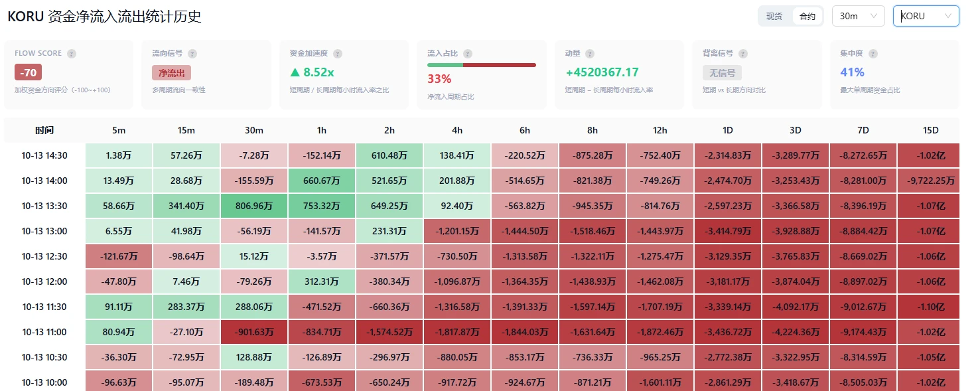Click the 1.38万 cell
Screen dimensions: 980x391
point(119,155)
